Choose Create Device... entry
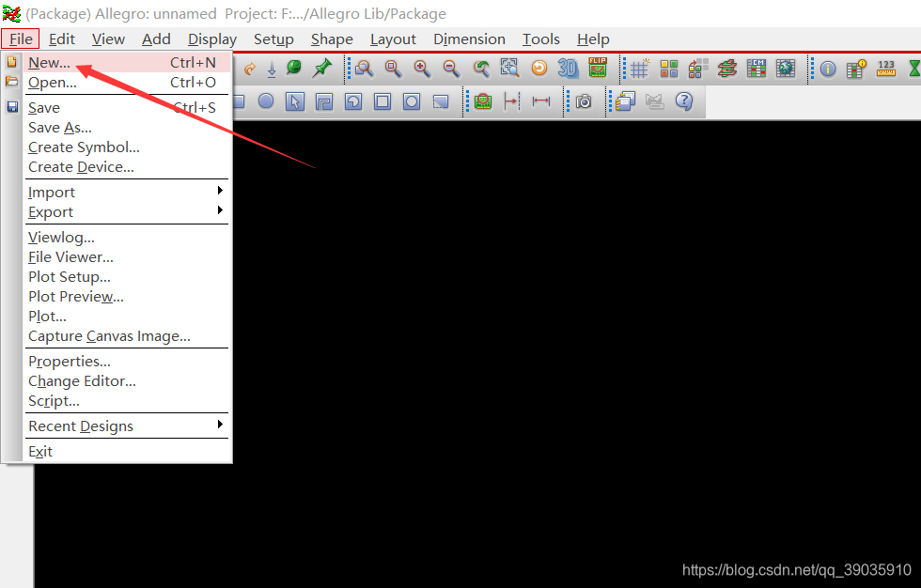921x588 pixels. click(x=128, y=167)
